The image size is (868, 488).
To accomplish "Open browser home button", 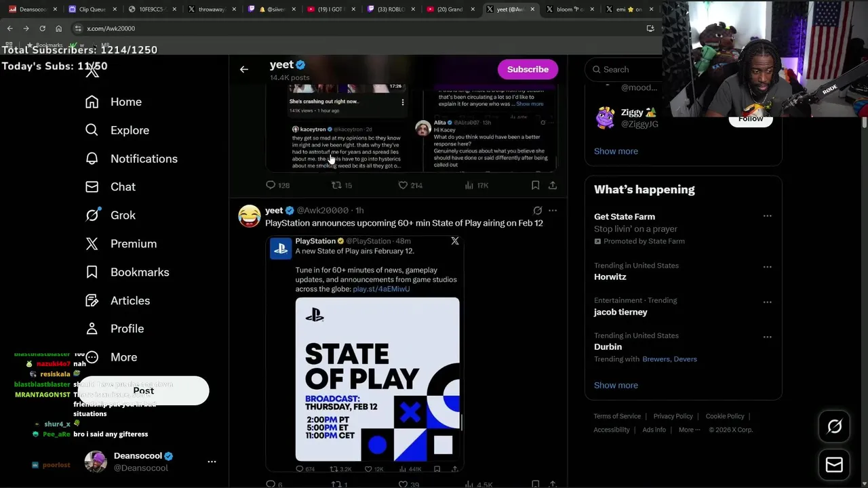I will (58, 28).
